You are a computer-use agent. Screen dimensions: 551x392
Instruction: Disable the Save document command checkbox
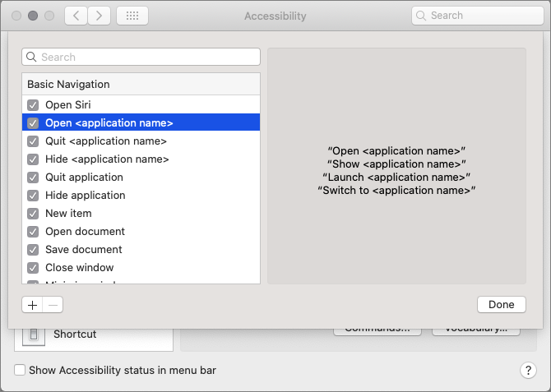pyautogui.click(x=33, y=250)
